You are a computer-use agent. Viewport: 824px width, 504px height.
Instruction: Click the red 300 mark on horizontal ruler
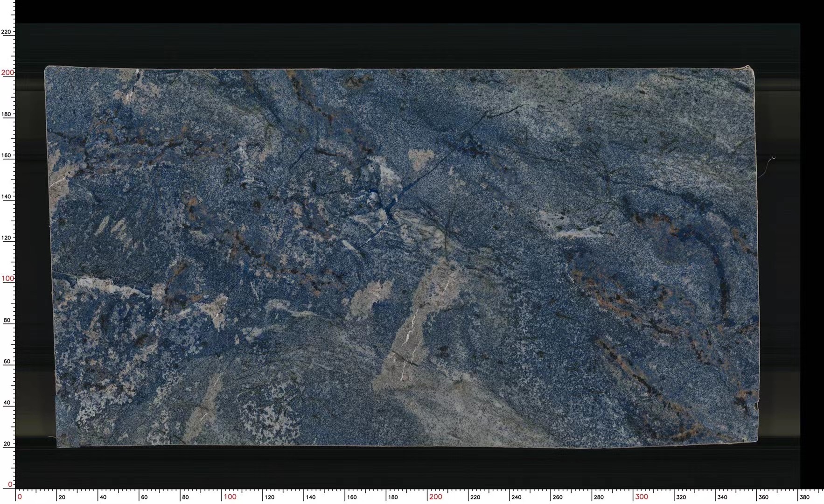(x=642, y=497)
